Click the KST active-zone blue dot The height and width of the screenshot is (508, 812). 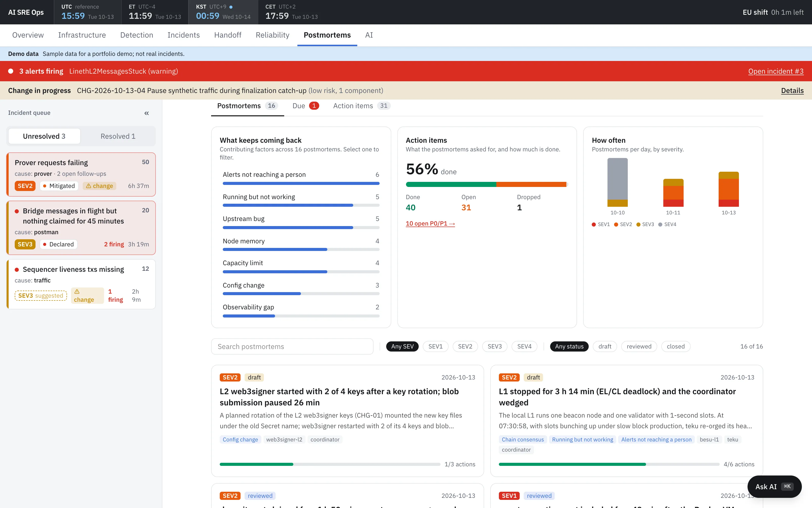[231, 7]
